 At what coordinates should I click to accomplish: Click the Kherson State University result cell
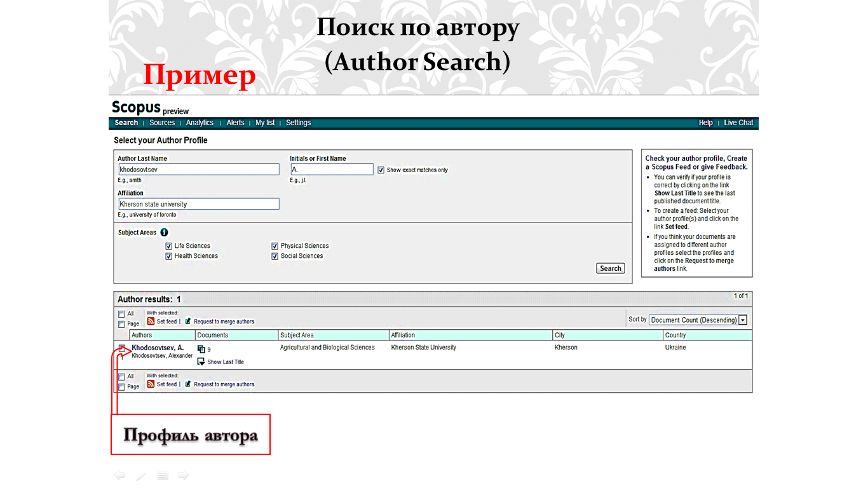pos(424,348)
